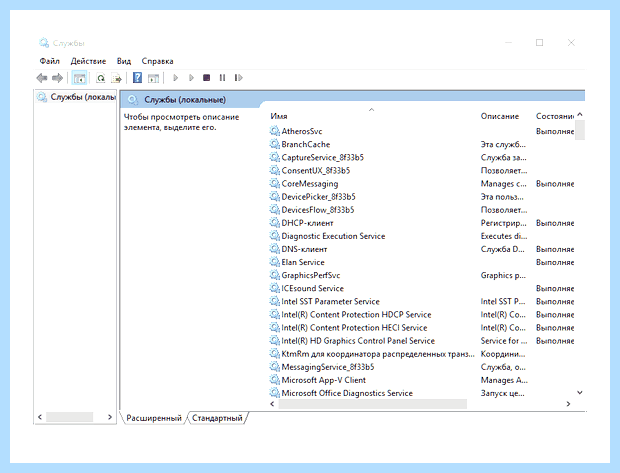This screenshot has height=473, width=620.
Task: Click the tree pane scroll right arrow
Action: click(110, 417)
